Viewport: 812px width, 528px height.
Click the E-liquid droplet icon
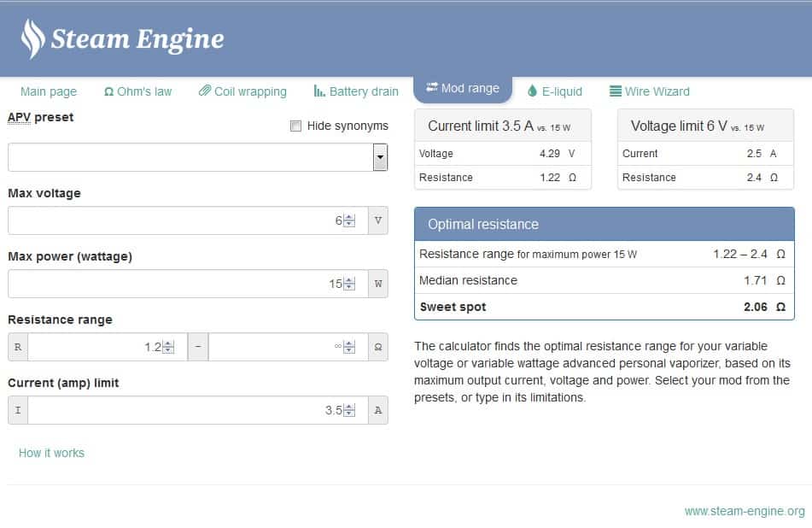pos(533,91)
